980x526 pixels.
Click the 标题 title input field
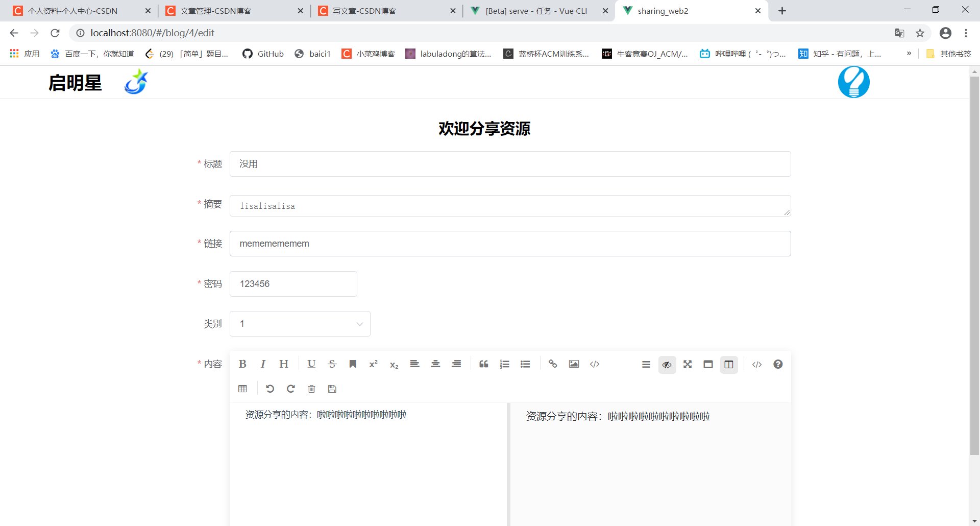(510, 164)
